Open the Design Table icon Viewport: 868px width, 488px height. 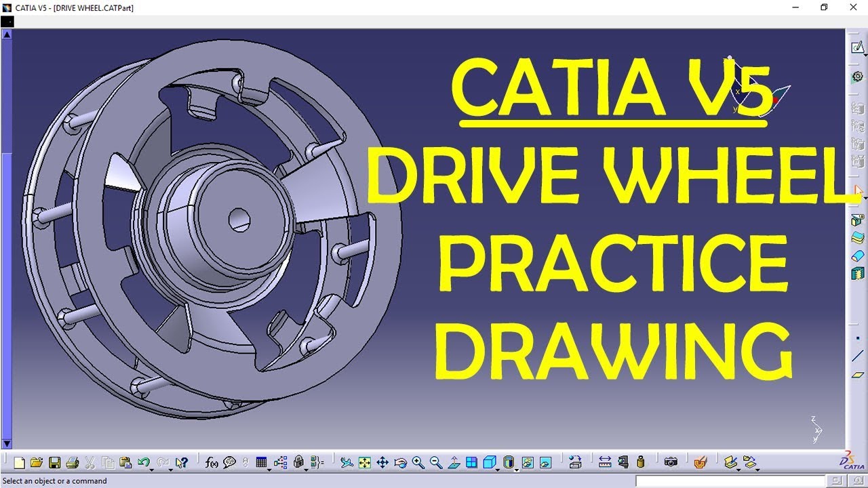[262, 463]
